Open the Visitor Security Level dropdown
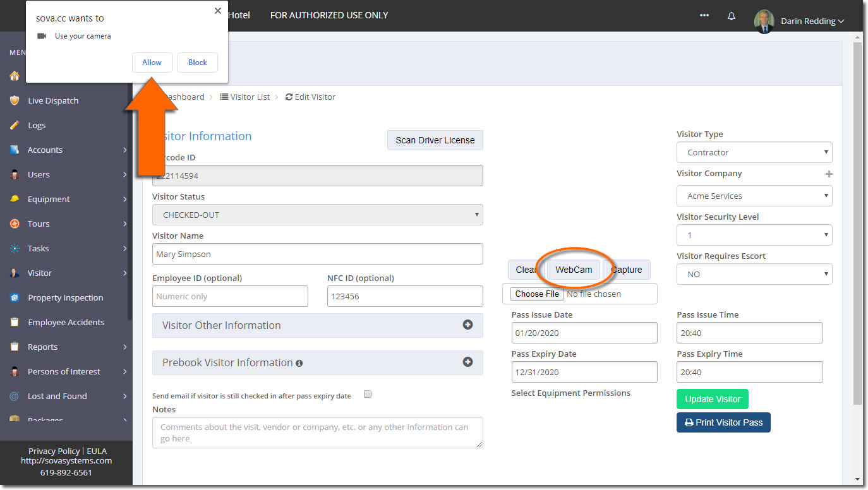This screenshot has height=490, width=868. pos(754,235)
